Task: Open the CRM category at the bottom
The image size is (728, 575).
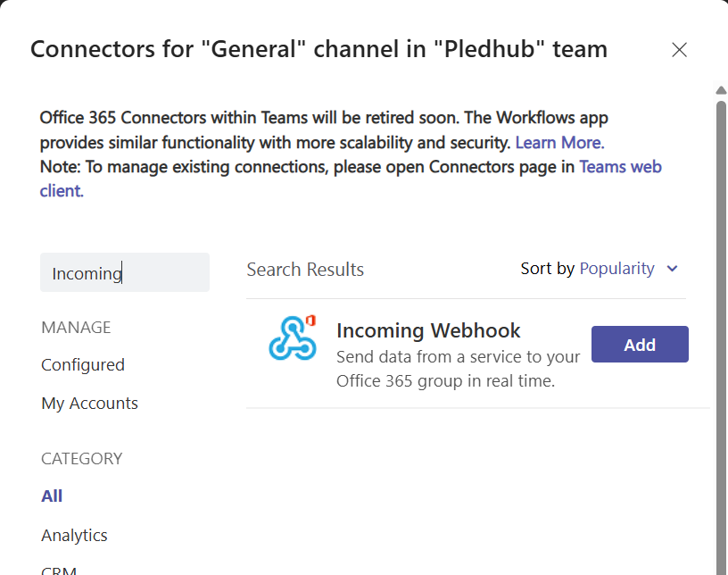Action: (59, 569)
